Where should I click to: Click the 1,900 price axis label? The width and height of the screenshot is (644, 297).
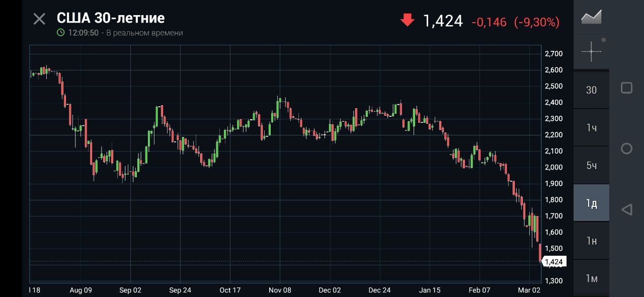553,183
